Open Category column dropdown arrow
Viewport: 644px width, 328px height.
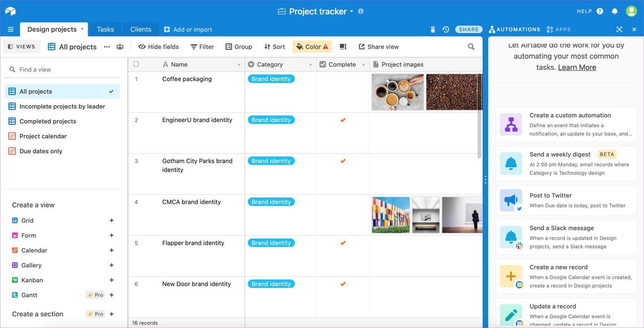(310, 65)
